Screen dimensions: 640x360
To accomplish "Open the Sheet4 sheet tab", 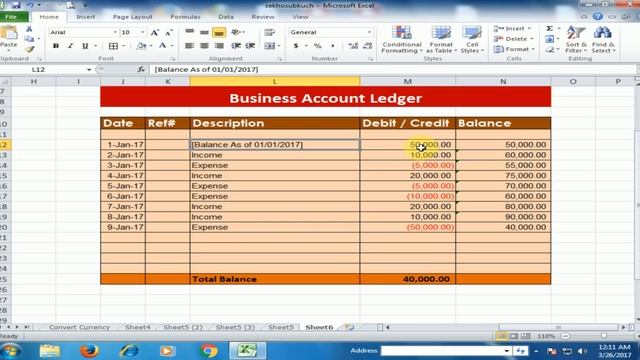I will (x=138, y=327).
